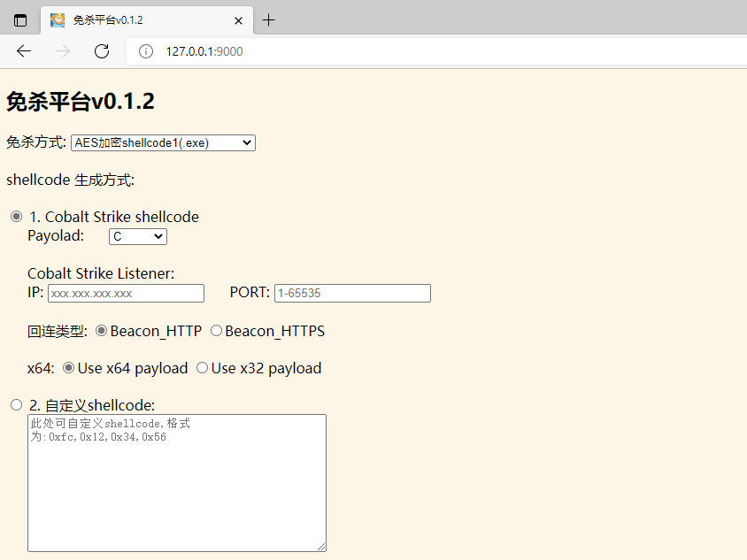Image resolution: width=747 pixels, height=560 pixels.
Task: Select 自定义shellcode radio option
Action: pyautogui.click(x=16, y=405)
